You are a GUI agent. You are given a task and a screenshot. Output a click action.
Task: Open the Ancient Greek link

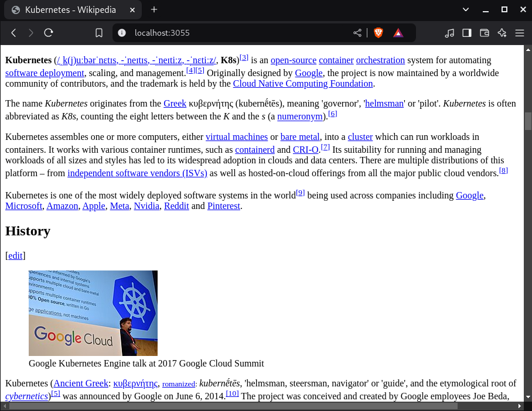pyautogui.click(x=81, y=383)
